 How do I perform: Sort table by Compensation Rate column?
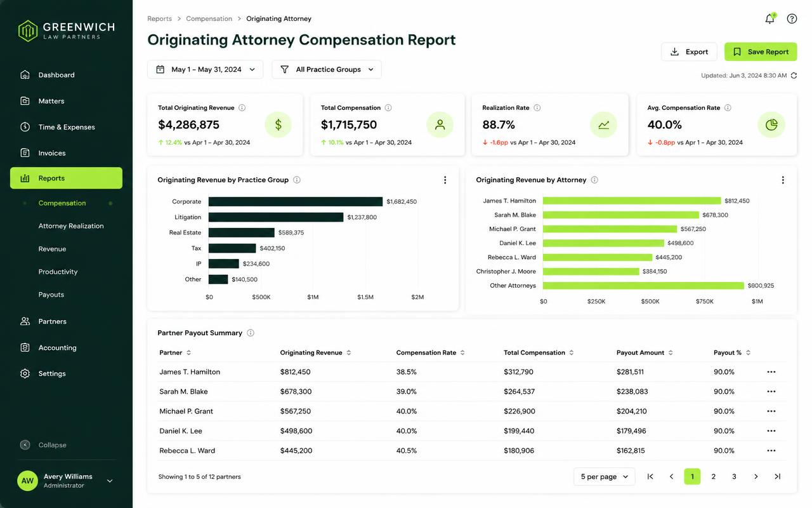pos(430,352)
